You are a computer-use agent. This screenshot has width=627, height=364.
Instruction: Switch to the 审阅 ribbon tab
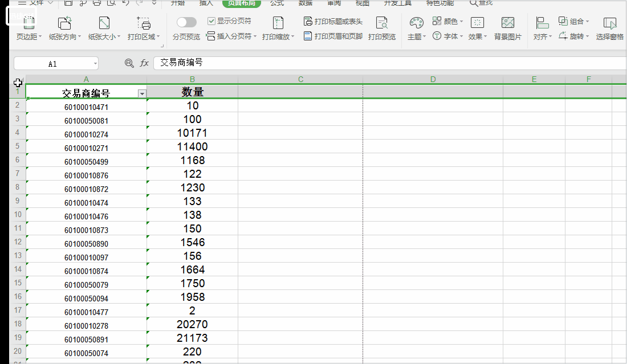point(334,3)
